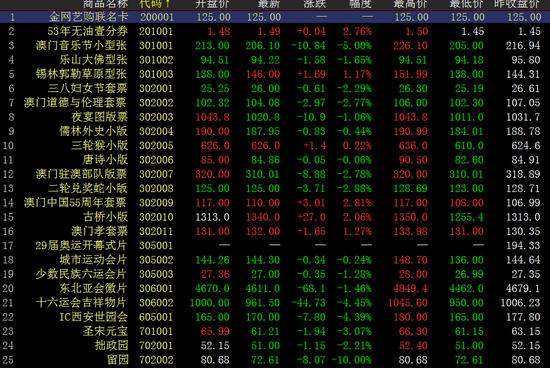Select low price 82.60 of 唐诗小版

[469, 160]
